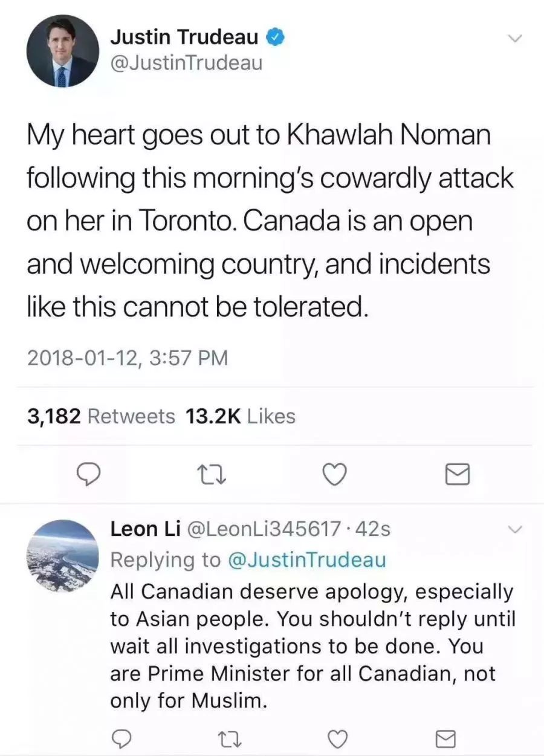The height and width of the screenshot is (756, 544).
Task: Click the @LeonLi345617 handle
Action: (x=265, y=530)
